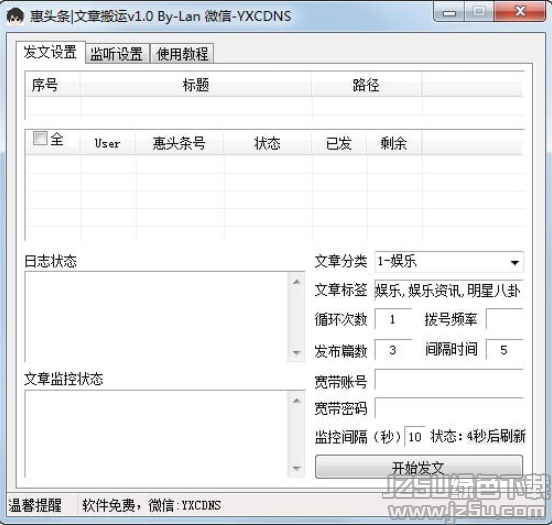Click the 已发 column header

[339, 143]
